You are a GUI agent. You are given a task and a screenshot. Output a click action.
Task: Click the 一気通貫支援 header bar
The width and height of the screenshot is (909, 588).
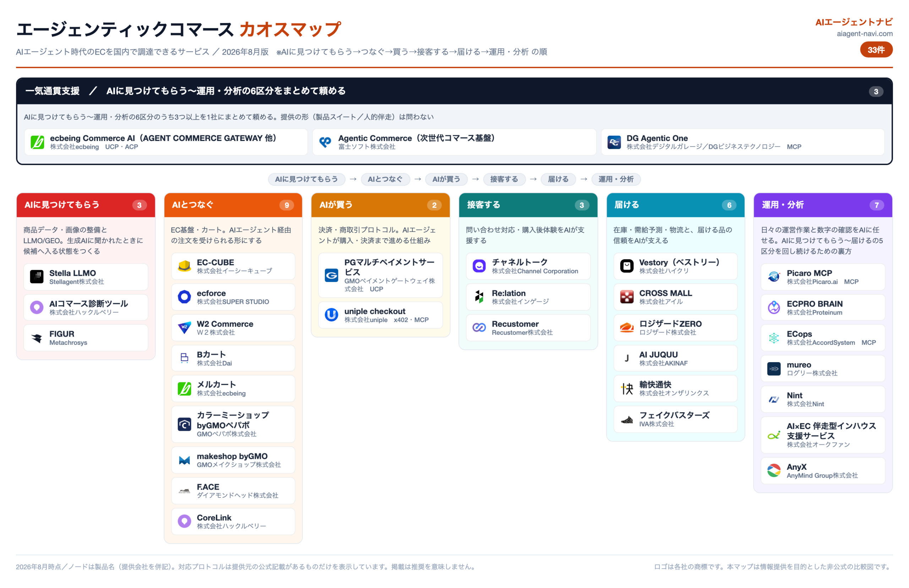point(454,91)
